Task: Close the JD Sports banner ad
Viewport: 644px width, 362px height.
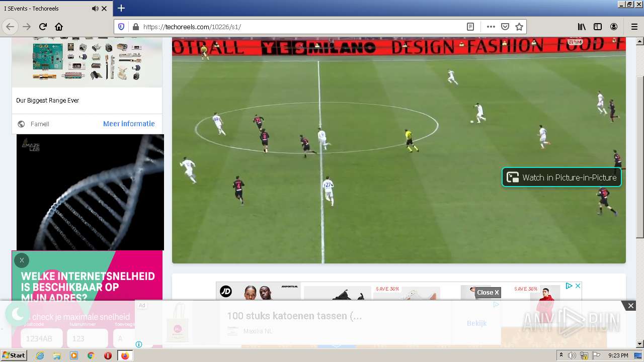Action: 578,286
